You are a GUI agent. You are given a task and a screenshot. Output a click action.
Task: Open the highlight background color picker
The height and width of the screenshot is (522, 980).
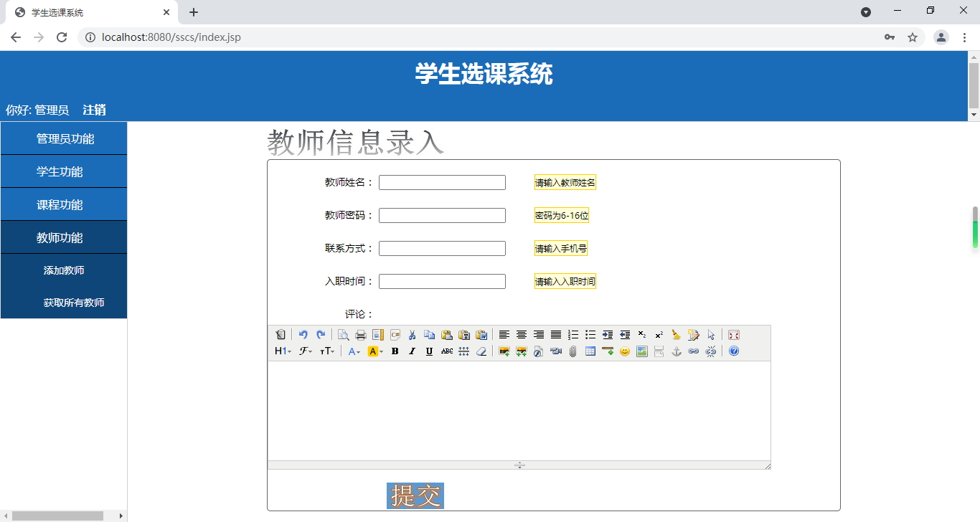(x=375, y=351)
